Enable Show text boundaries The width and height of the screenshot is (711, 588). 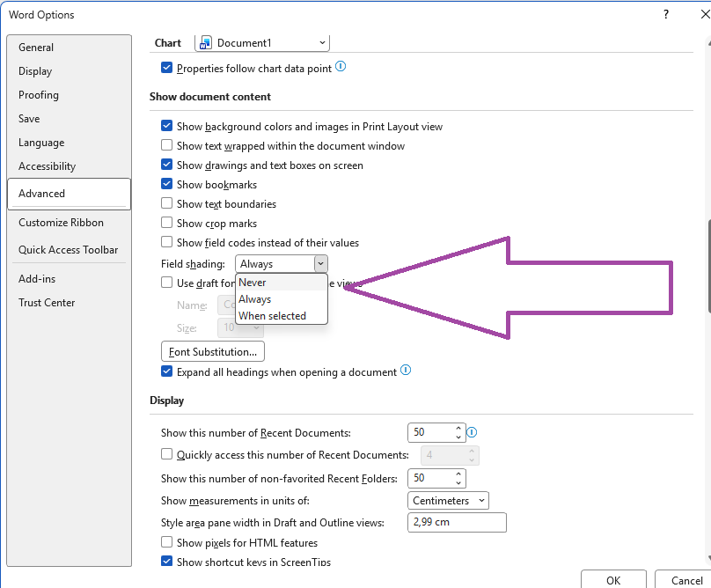tap(166, 203)
